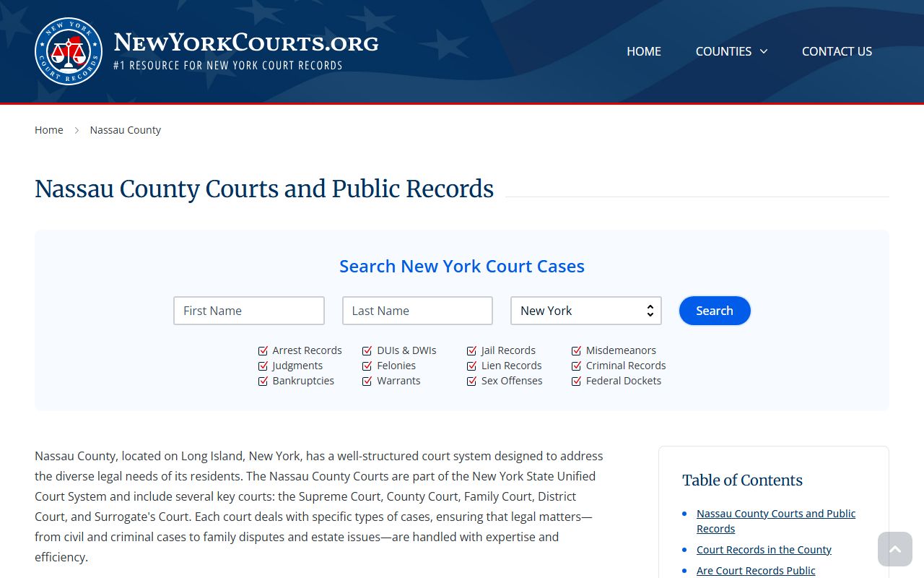Click the Warrants check icon
The image size is (924, 578).
(367, 381)
